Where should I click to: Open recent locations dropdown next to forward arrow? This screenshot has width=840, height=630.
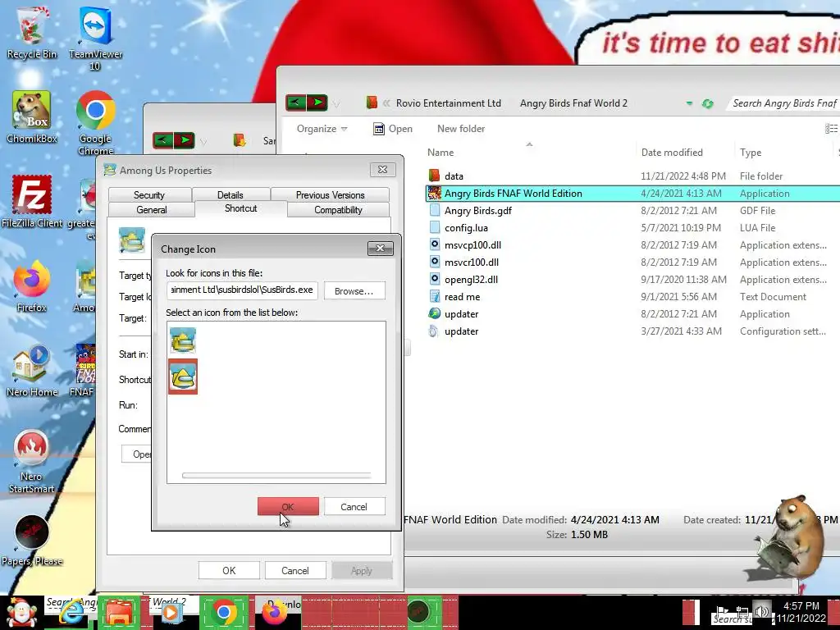[x=336, y=103]
